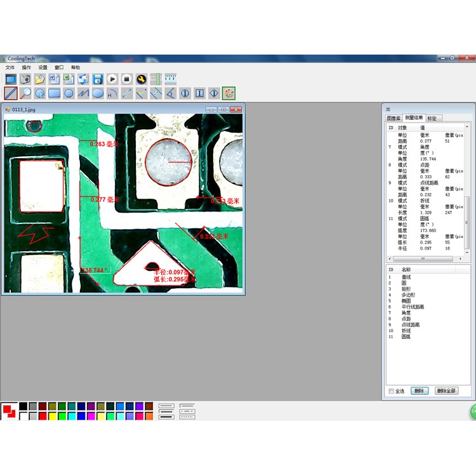The image size is (476, 476).
Task: Click the green vertical ruler icon
Action: [155, 79]
